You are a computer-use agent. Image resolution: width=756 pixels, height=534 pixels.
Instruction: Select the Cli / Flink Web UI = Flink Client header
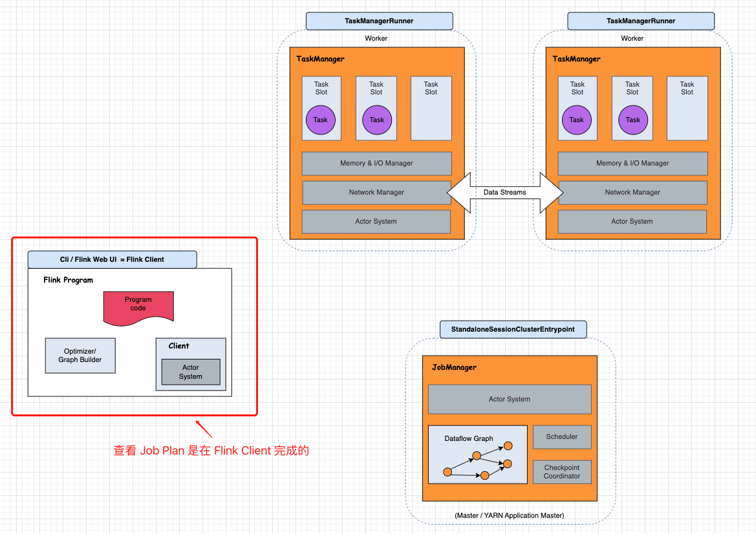[x=113, y=260]
